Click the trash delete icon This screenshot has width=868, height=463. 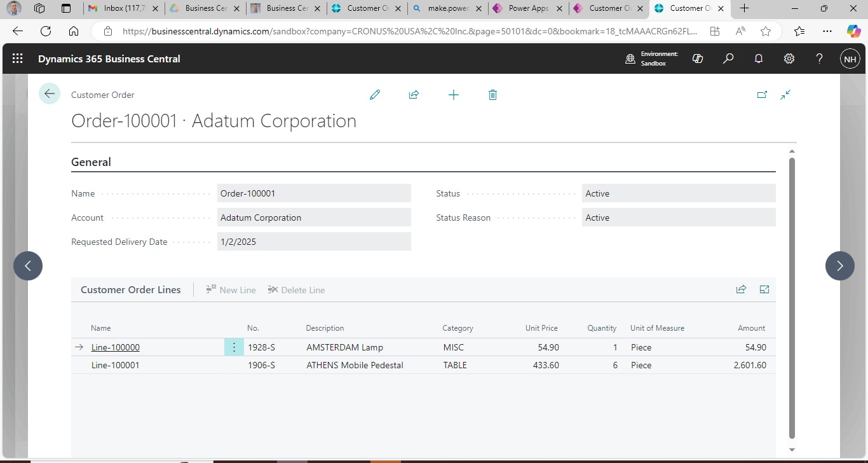(492, 95)
